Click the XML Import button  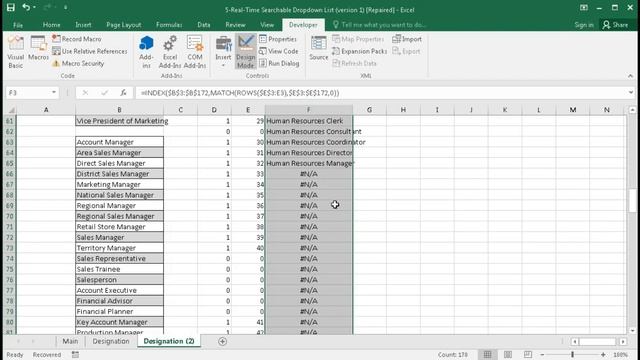click(x=407, y=39)
